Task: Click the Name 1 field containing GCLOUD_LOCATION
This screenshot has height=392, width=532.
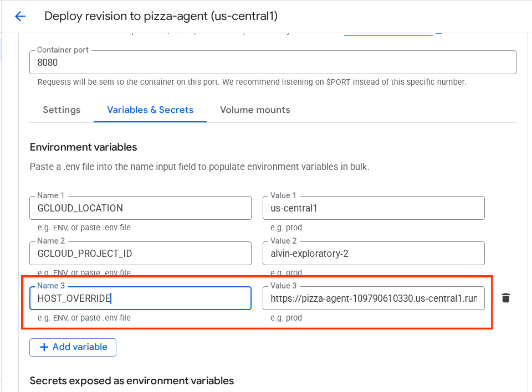Action: click(x=140, y=208)
